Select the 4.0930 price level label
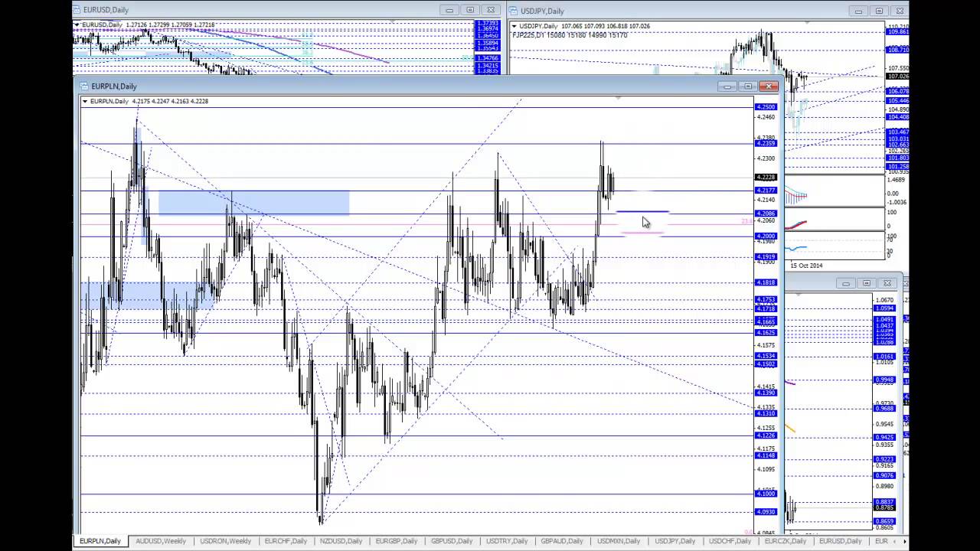The height and width of the screenshot is (551, 980). tap(766, 512)
